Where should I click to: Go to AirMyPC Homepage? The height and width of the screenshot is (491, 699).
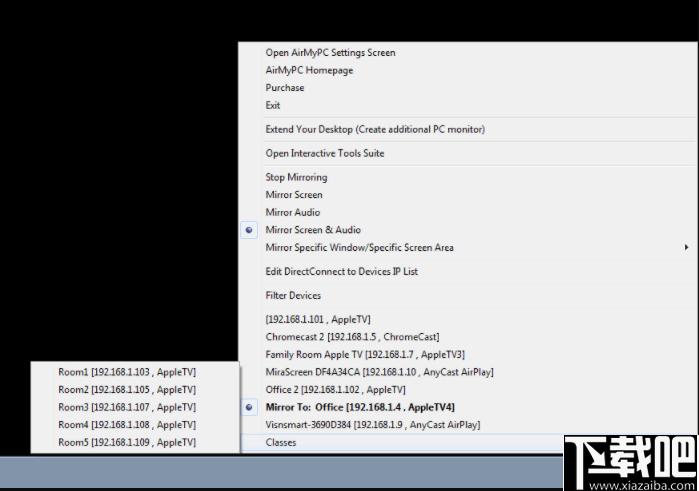click(309, 71)
